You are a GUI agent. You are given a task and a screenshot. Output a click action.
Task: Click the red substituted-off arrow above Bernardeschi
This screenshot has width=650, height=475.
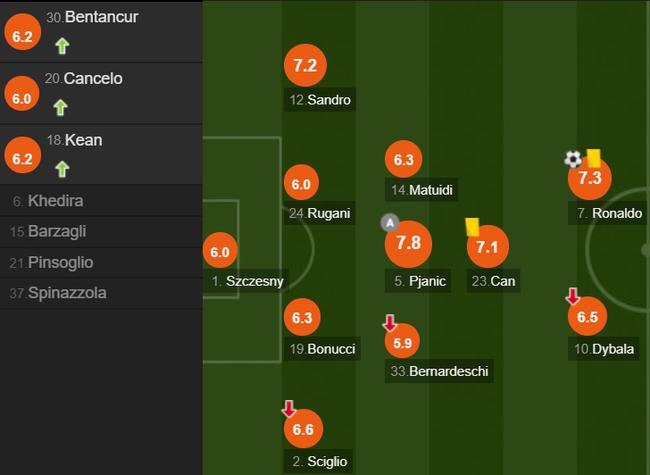click(x=390, y=323)
